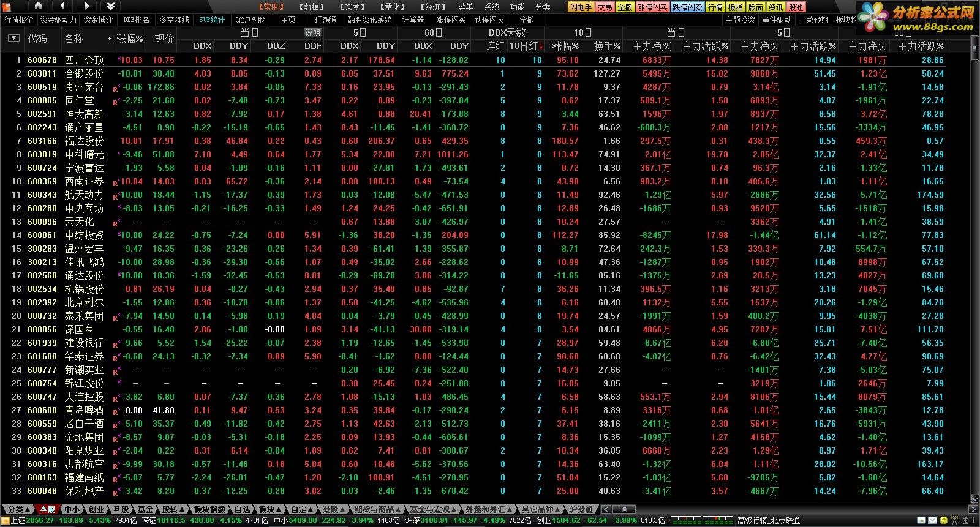The width and height of the screenshot is (980, 527).
Task: Expand the 外盘和外汇 bottom tab menu
Action: pyautogui.click(x=489, y=509)
